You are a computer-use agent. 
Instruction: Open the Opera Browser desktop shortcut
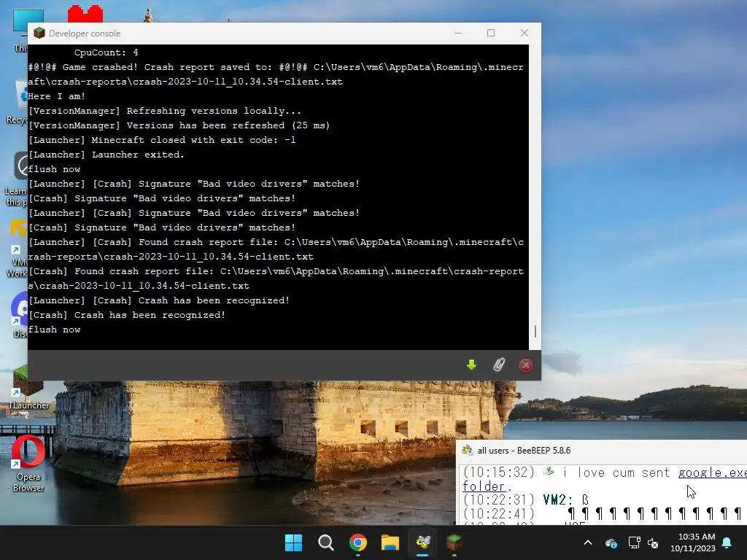(28, 464)
